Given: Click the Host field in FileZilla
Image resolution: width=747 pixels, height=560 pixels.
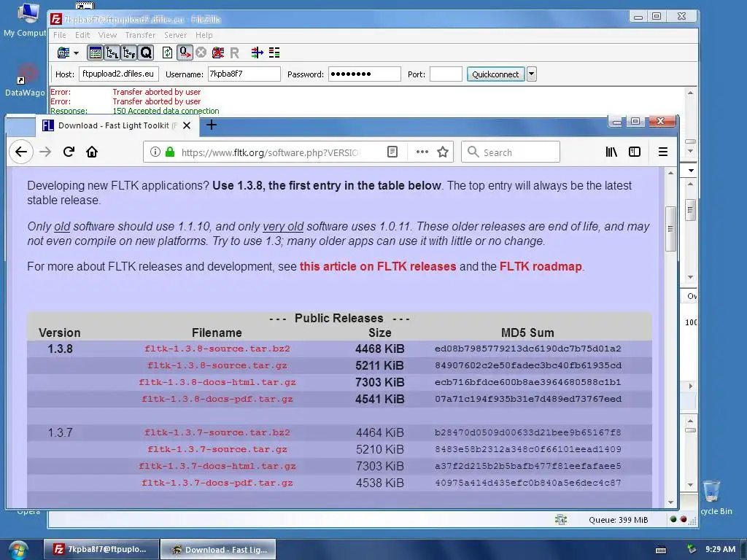Looking at the screenshot, I should click(119, 74).
